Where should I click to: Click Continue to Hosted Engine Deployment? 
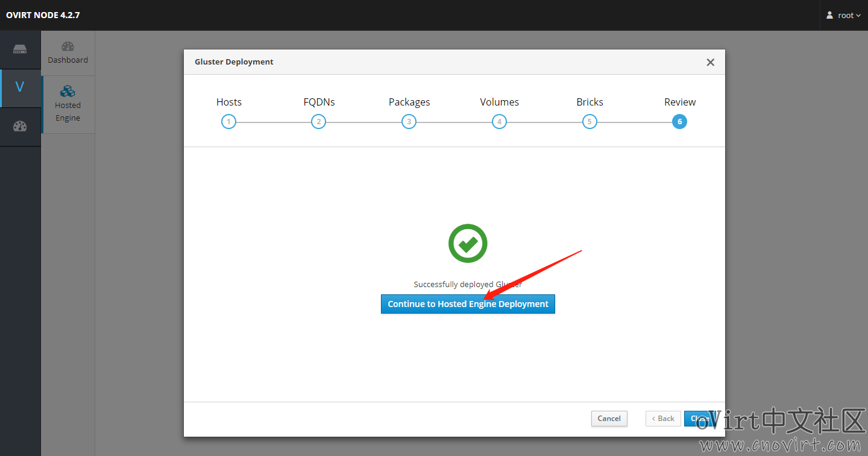[x=468, y=304]
